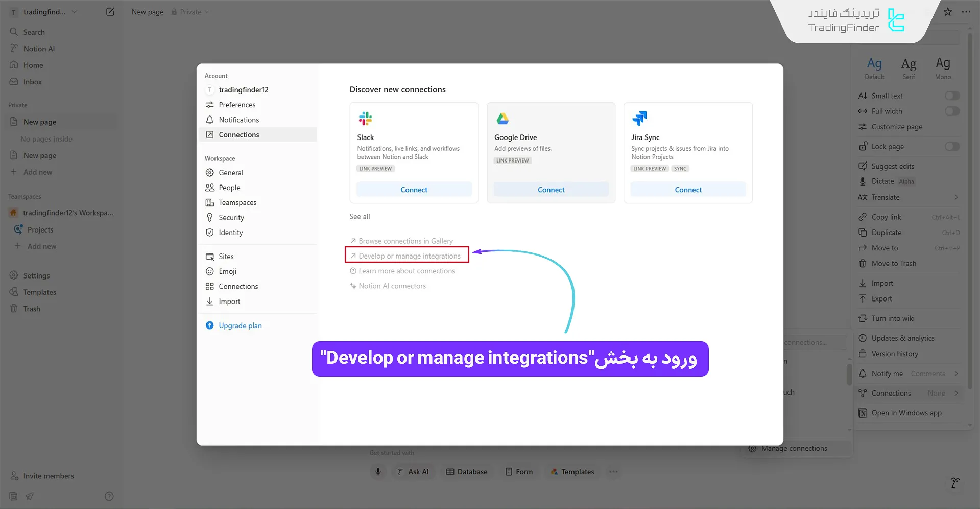The height and width of the screenshot is (509, 980).
Task: Insert a Database from the bottom bar
Action: pyautogui.click(x=466, y=472)
